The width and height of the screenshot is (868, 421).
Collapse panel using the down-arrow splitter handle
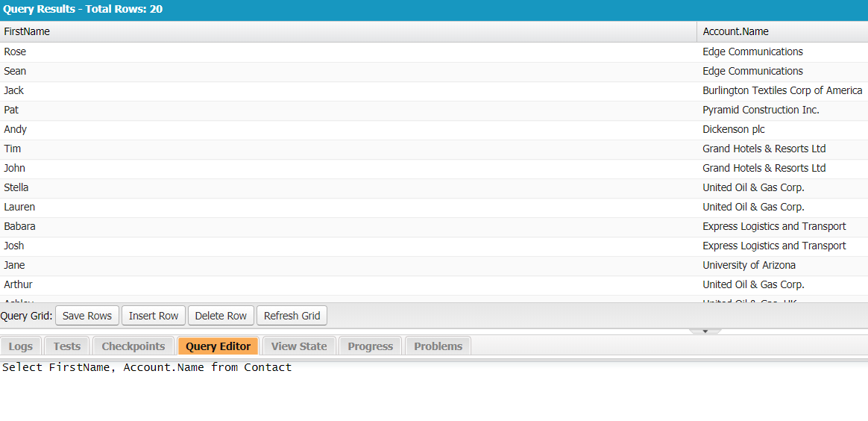(705, 331)
